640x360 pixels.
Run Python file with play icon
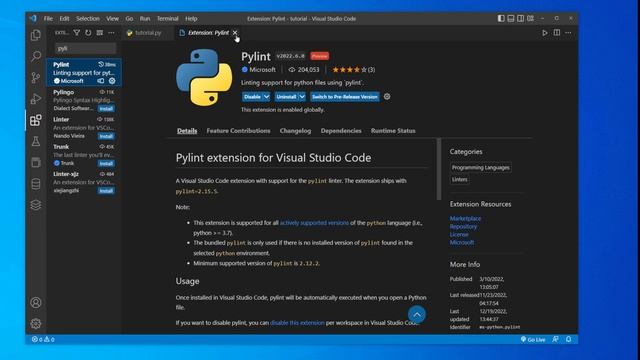[545, 33]
